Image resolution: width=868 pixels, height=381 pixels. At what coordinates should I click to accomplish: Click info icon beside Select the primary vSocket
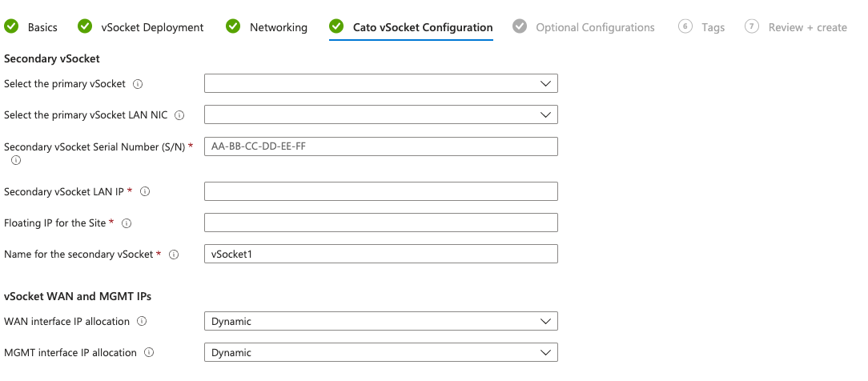(138, 84)
